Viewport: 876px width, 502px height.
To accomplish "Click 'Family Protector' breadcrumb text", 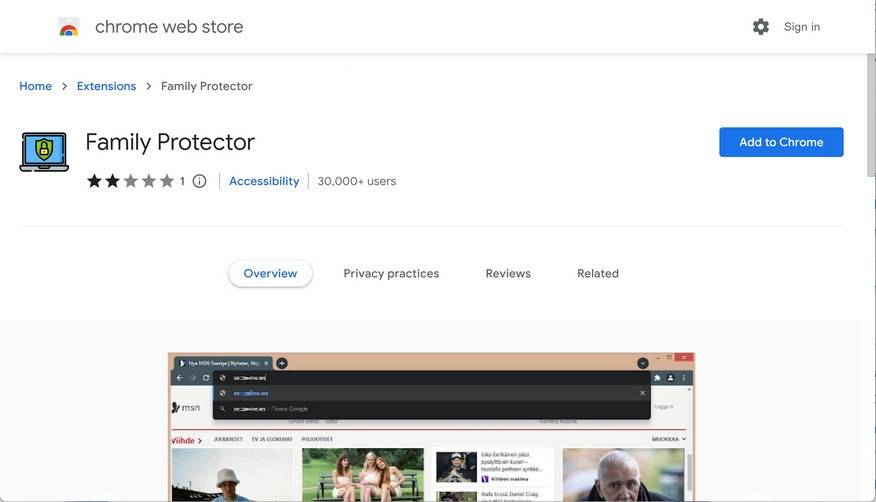I will [x=207, y=86].
